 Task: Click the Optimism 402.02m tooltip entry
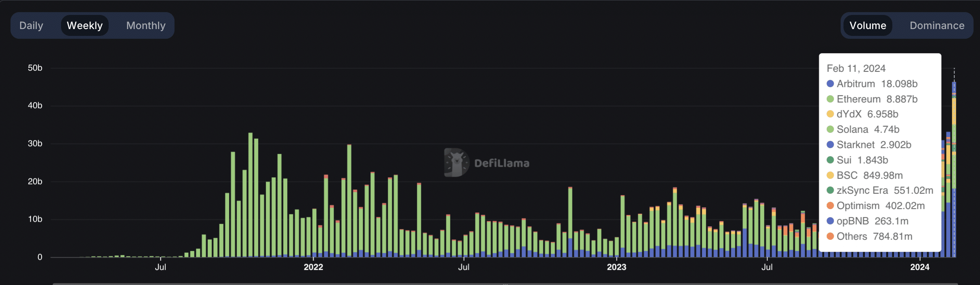pyautogui.click(x=876, y=206)
